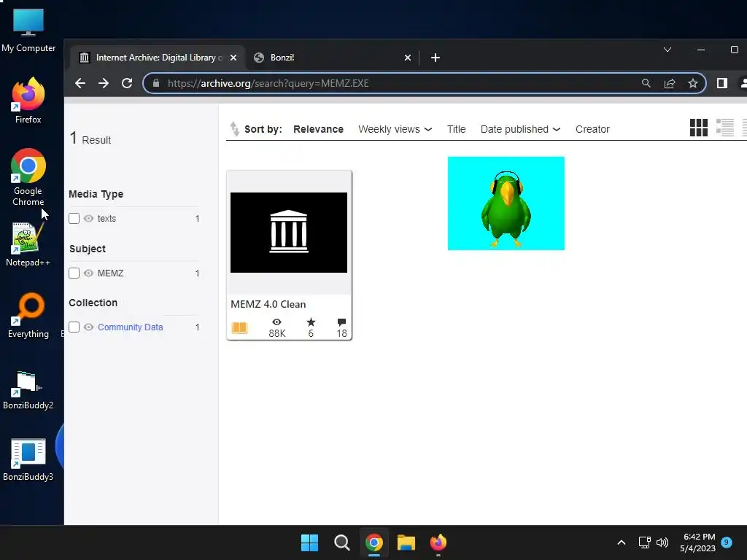747x560 pixels.
Task: Share this page via the share icon
Action: pos(670,83)
